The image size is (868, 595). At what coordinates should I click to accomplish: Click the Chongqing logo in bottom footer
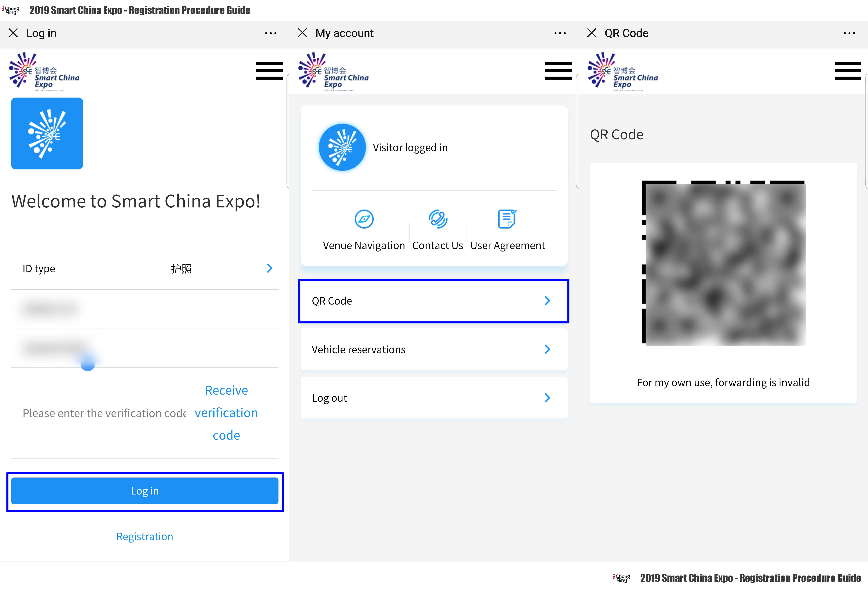click(x=621, y=578)
